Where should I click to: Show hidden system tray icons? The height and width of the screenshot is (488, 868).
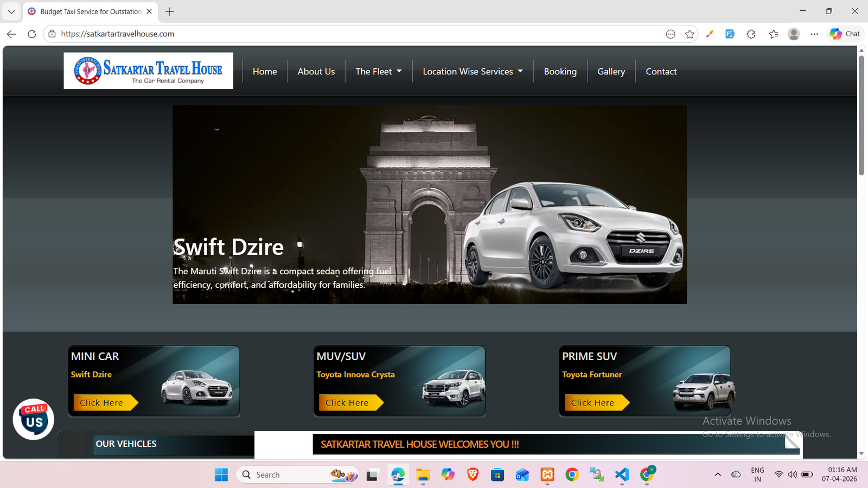point(718,474)
